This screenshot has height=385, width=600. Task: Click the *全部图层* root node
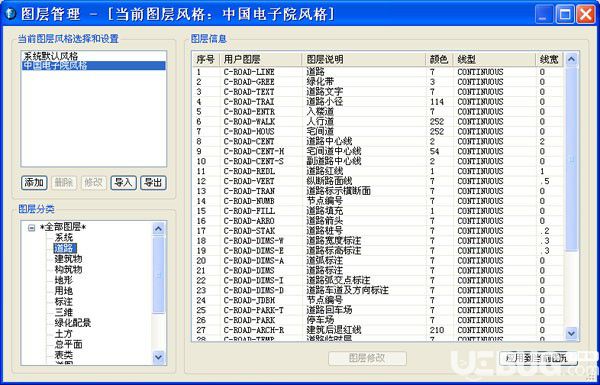pos(63,227)
